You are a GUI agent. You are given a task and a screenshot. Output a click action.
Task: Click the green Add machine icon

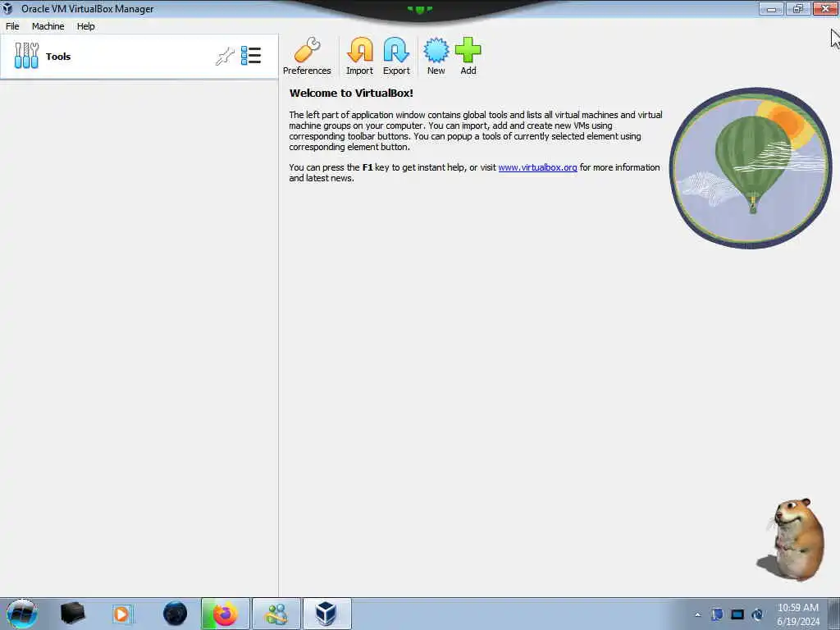(x=468, y=57)
